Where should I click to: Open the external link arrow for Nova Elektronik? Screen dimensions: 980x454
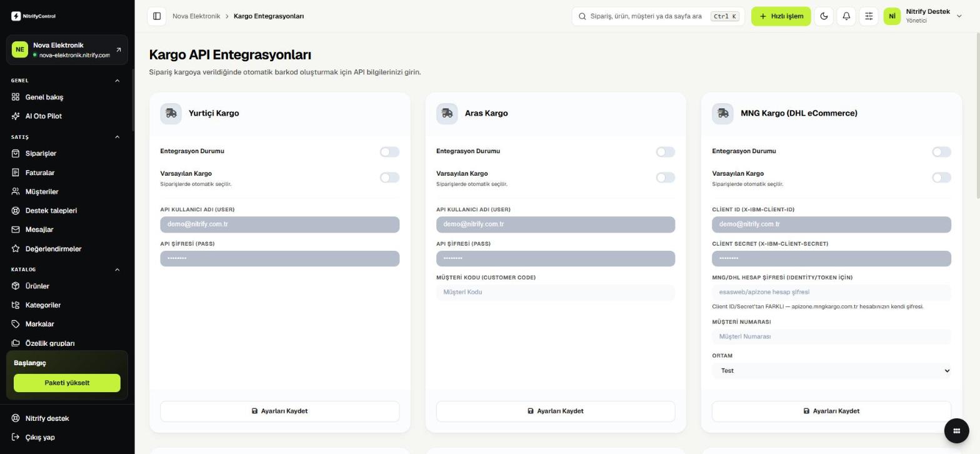(119, 49)
